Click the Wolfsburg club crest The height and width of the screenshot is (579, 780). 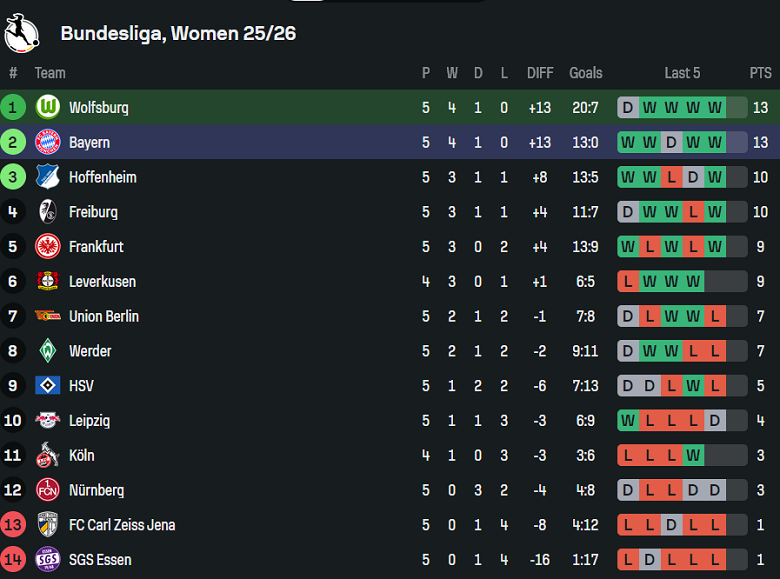click(x=48, y=107)
